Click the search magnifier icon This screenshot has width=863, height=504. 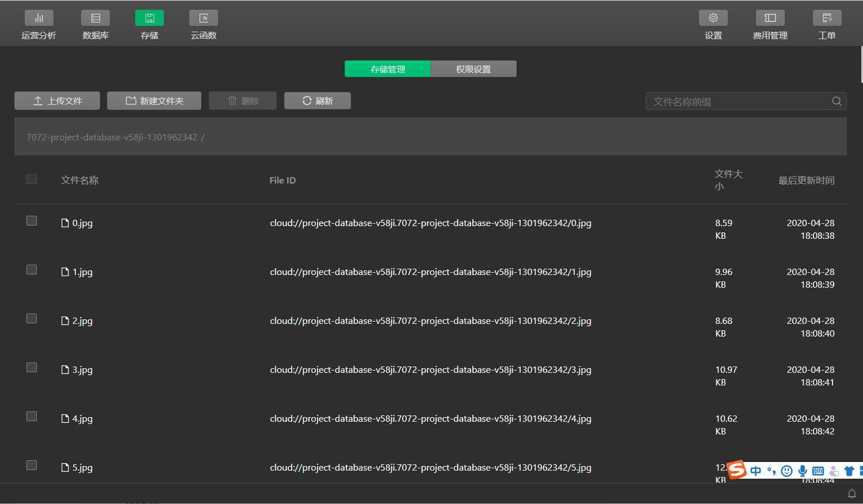tap(837, 101)
